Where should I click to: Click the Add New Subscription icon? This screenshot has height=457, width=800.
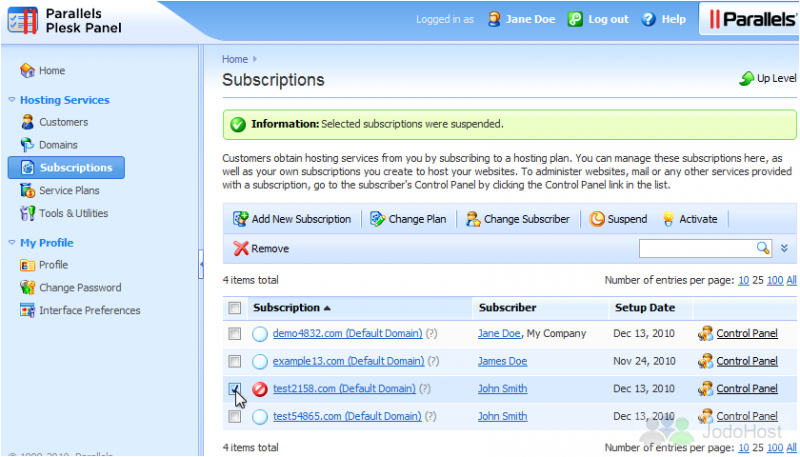[x=241, y=219]
